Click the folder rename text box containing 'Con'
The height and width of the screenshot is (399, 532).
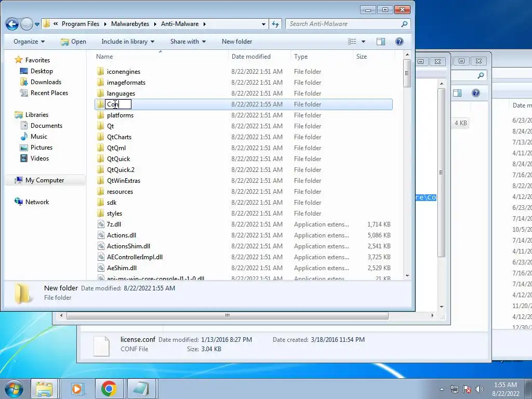[118, 104]
